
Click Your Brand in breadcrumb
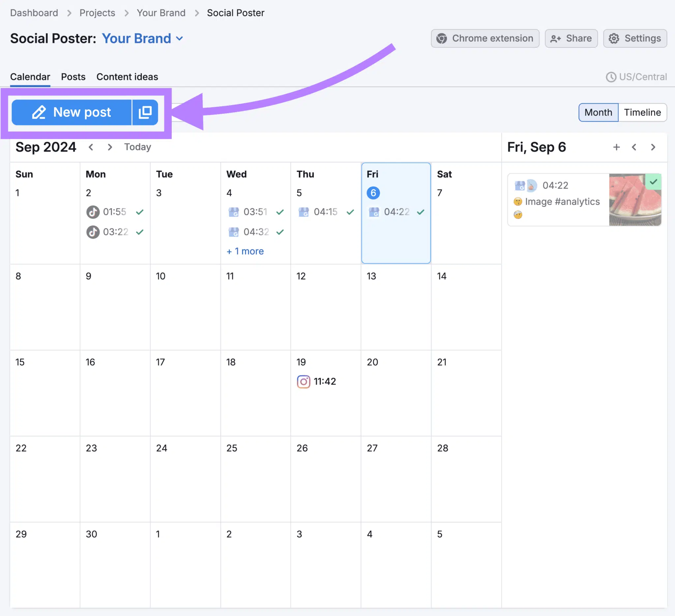(161, 13)
